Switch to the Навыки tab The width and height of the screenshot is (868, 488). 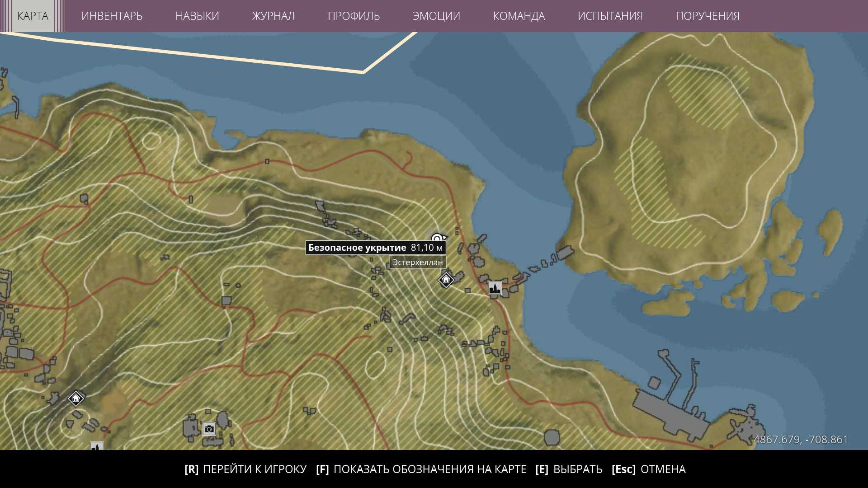[x=197, y=16]
